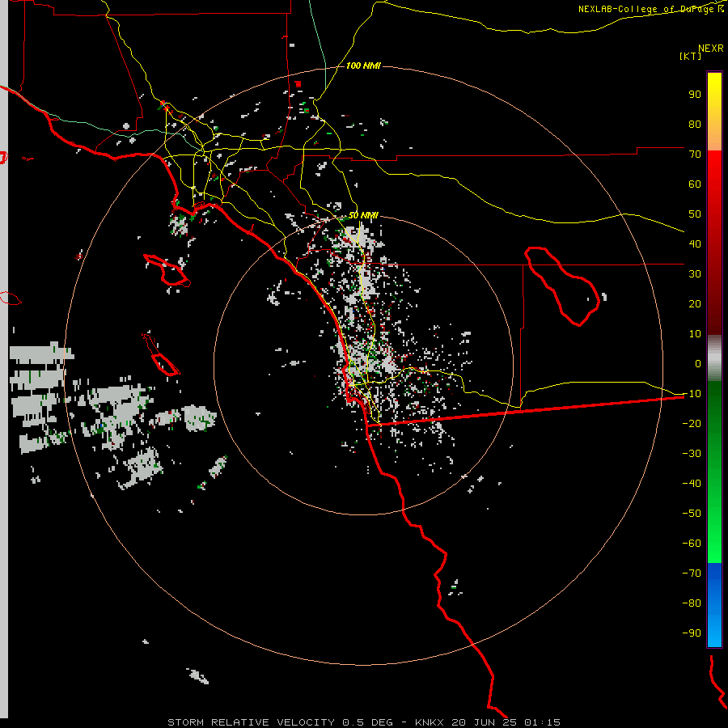Click the yellow top segment of the color bar
The width and height of the screenshot is (728, 728).
point(714,112)
